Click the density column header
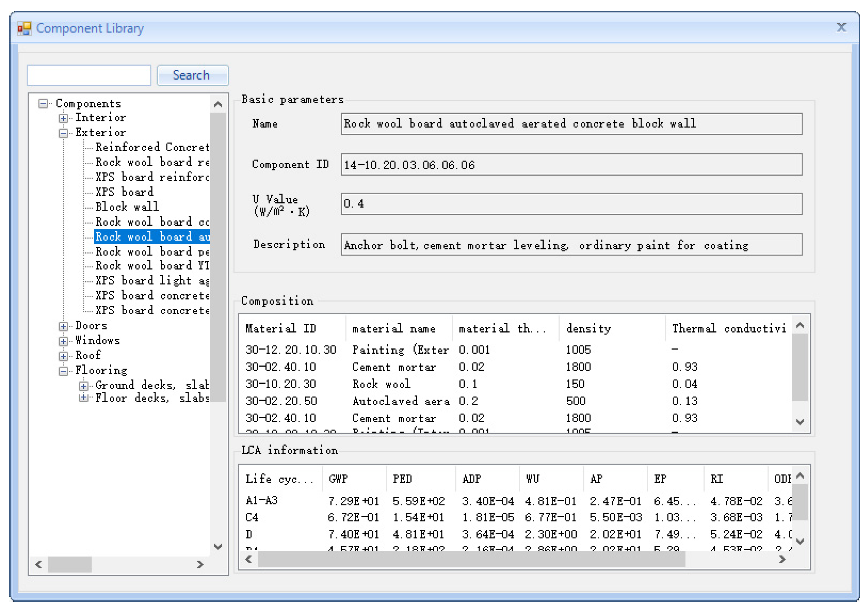The height and width of the screenshot is (611, 868). coord(588,329)
